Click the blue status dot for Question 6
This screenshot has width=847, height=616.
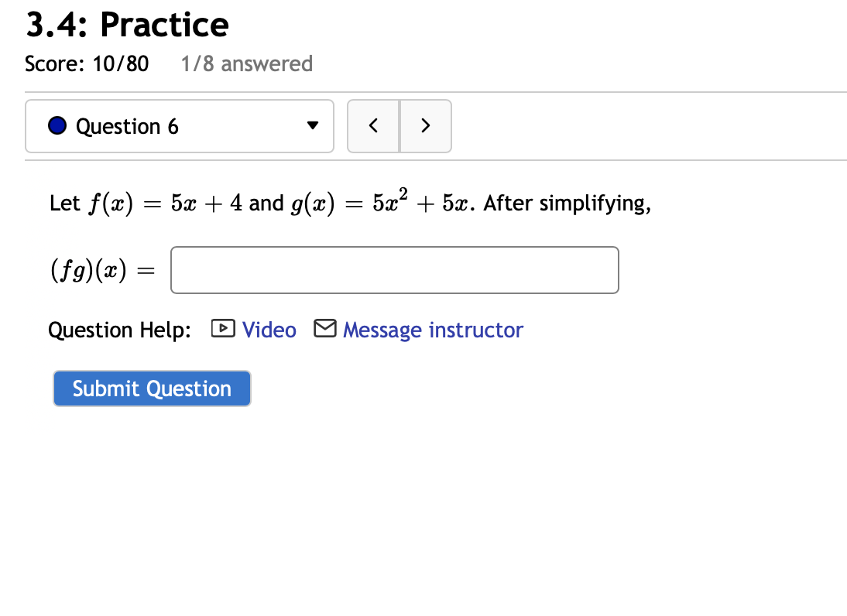point(57,126)
